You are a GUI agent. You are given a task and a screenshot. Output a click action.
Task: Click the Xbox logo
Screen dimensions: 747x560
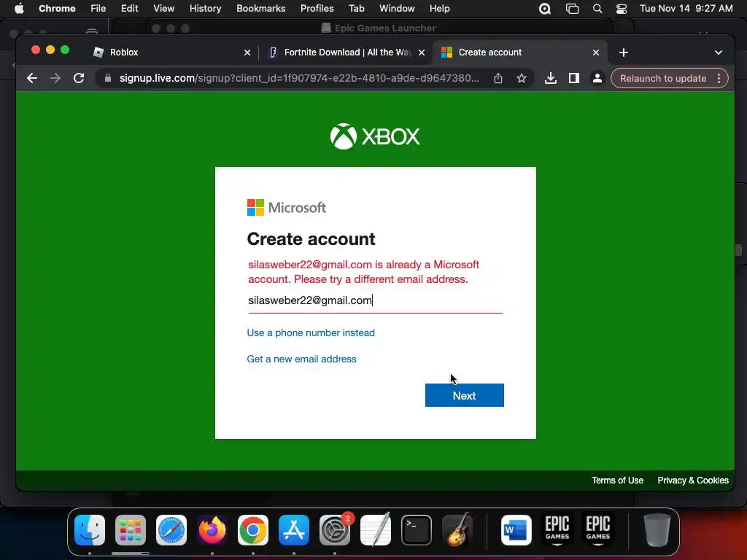point(375,136)
